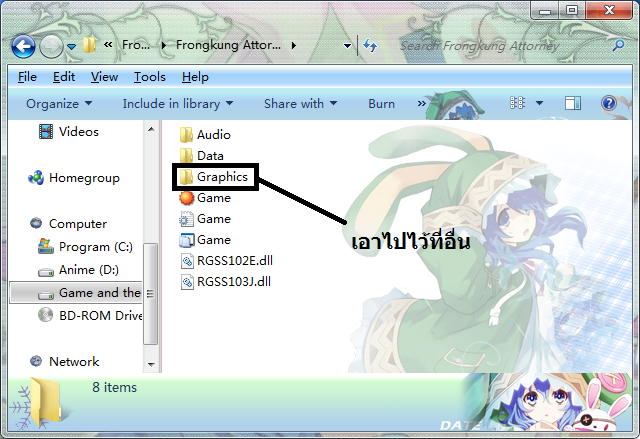Open the blue Help question icon

[x=609, y=103]
